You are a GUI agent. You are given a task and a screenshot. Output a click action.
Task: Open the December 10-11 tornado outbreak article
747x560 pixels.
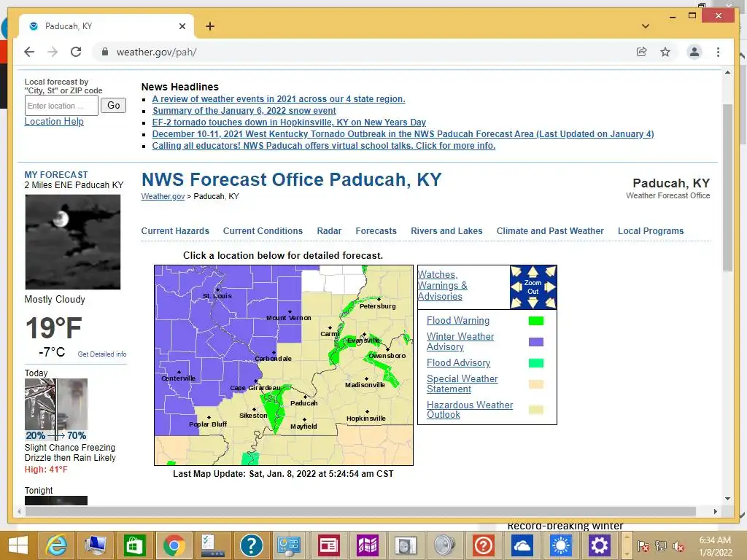(403, 134)
